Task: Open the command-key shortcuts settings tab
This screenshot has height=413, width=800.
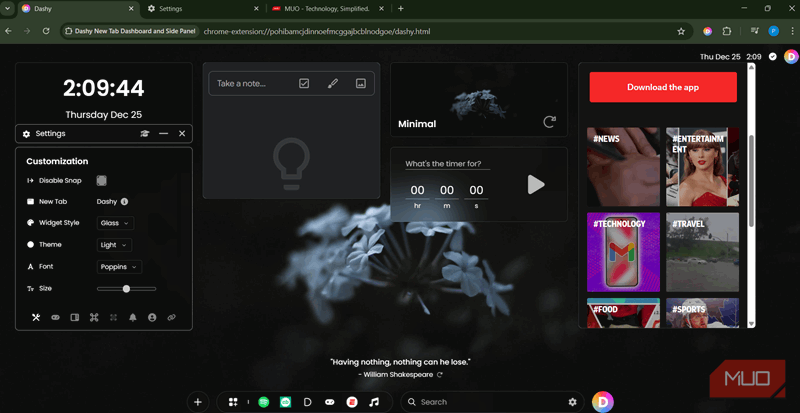Action: coord(94,318)
